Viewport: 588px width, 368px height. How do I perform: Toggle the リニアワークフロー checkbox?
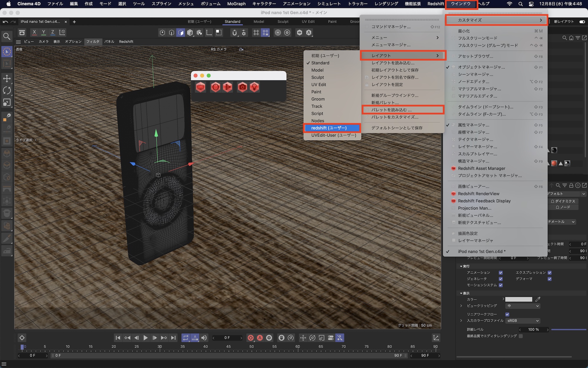tap(507, 314)
